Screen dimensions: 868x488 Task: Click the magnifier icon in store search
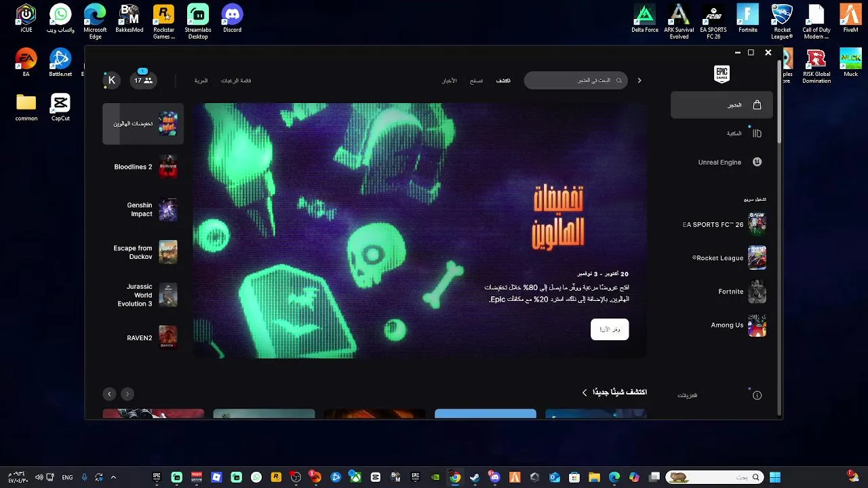tap(618, 80)
